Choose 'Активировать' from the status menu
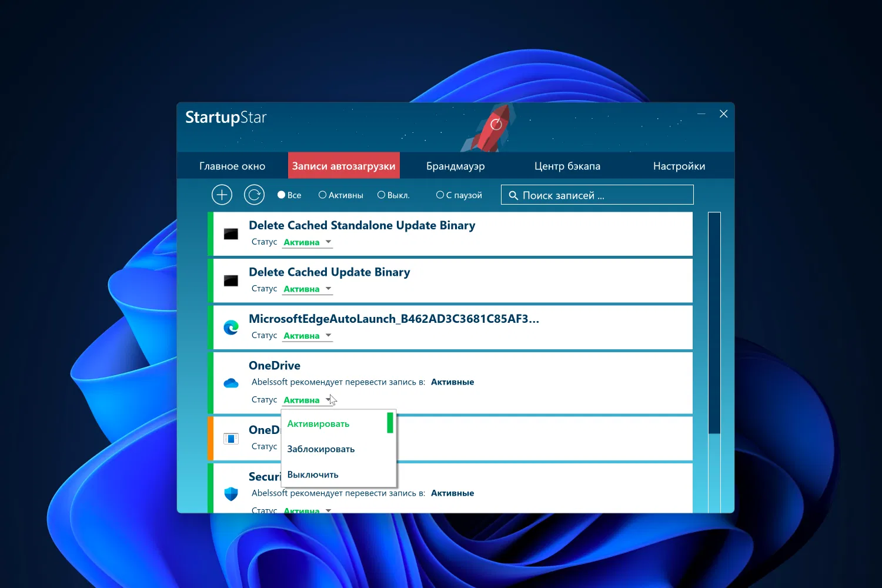This screenshot has height=588, width=882. 339,423
